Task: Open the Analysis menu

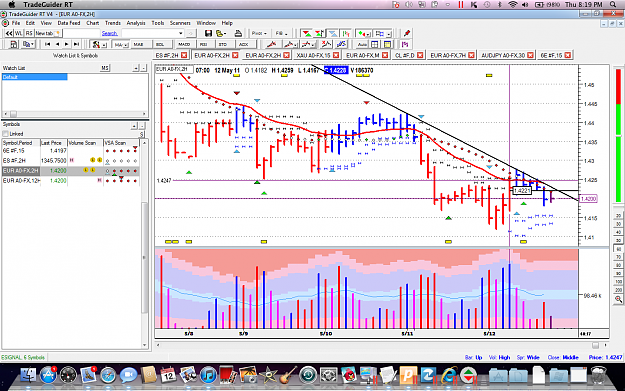Action: coord(136,23)
